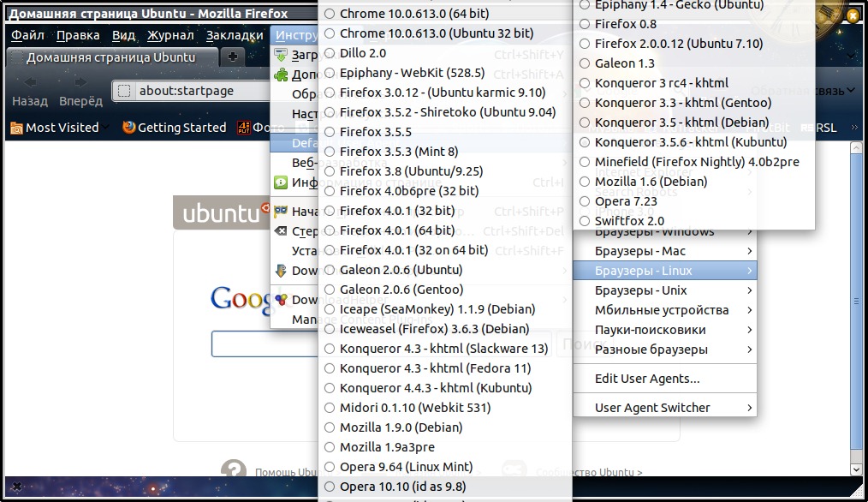Click the scrollbar down arrow

[x=856, y=469]
